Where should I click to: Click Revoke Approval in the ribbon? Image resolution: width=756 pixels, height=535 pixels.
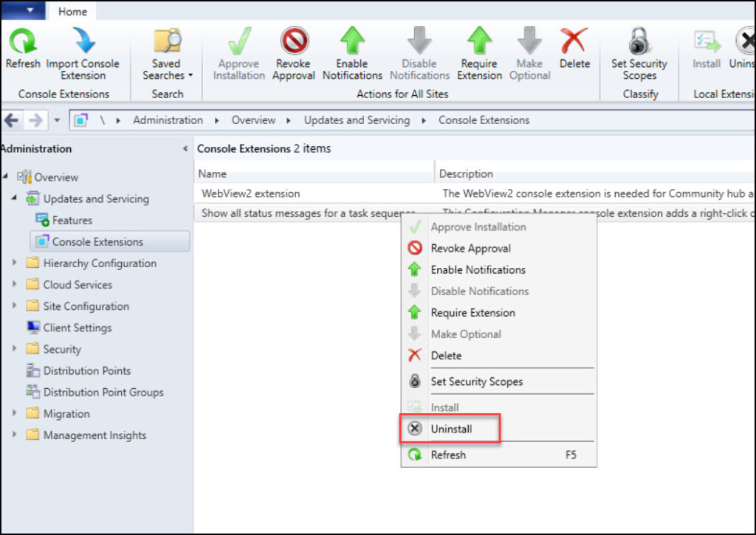[x=294, y=53]
